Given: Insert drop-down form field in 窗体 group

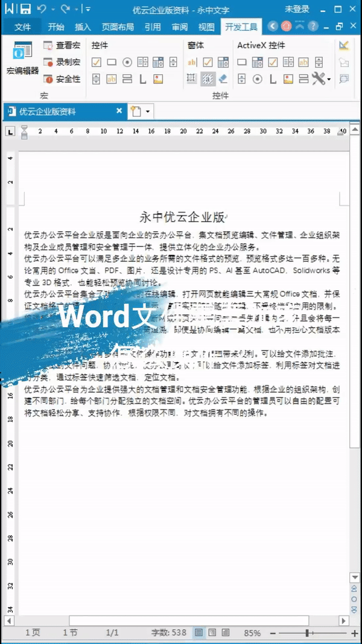Looking at the screenshot, I should 223,62.
